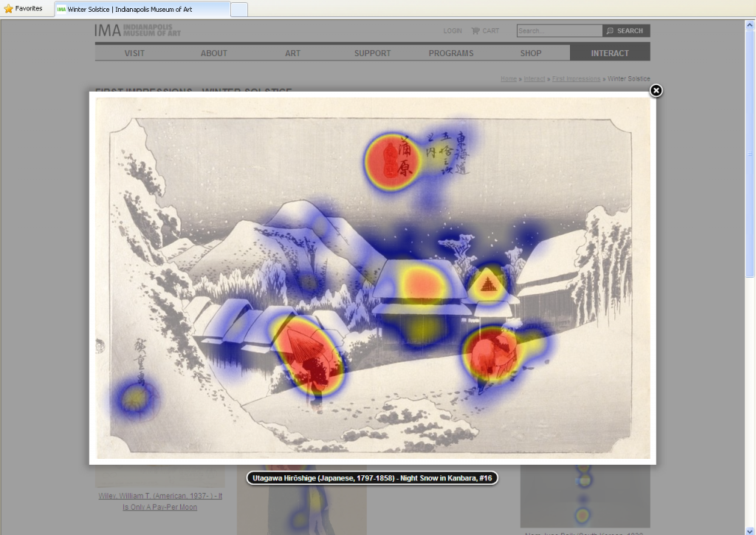
Task: Open the INTERACT menu
Action: tap(610, 53)
